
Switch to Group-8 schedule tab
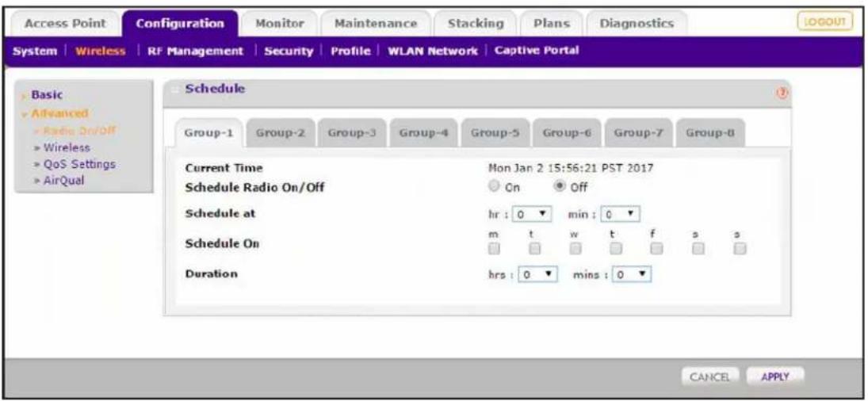(x=710, y=133)
